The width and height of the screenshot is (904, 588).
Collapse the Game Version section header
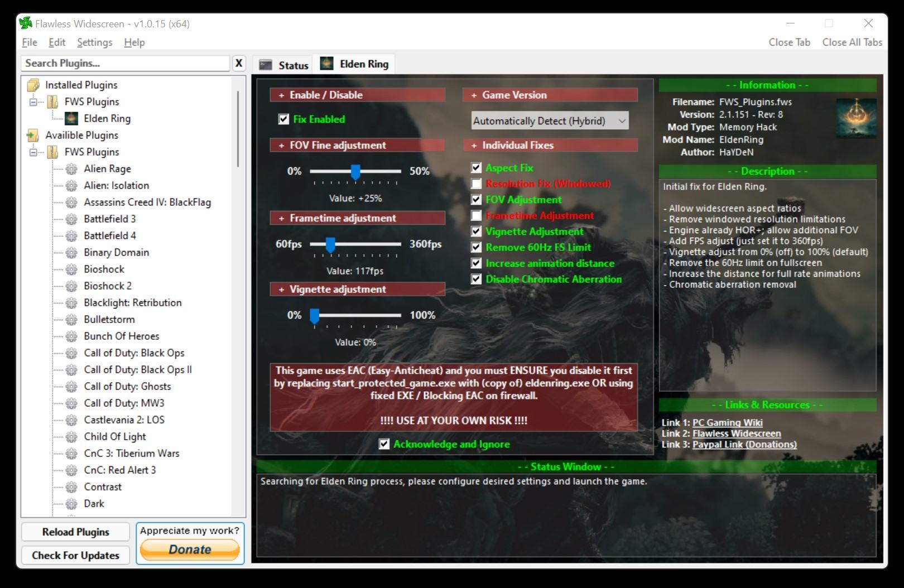click(x=550, y=95)
